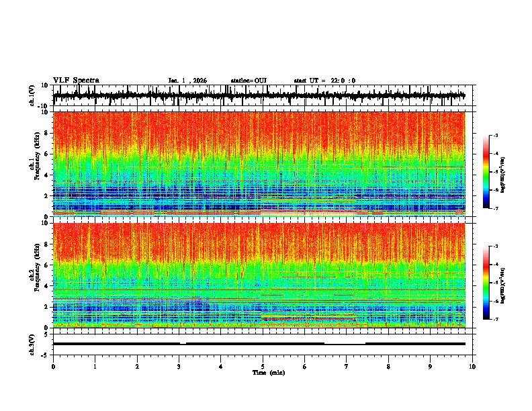
Task: Select the "start UT = 22:0:0" header text
Action: pos(324,81)
